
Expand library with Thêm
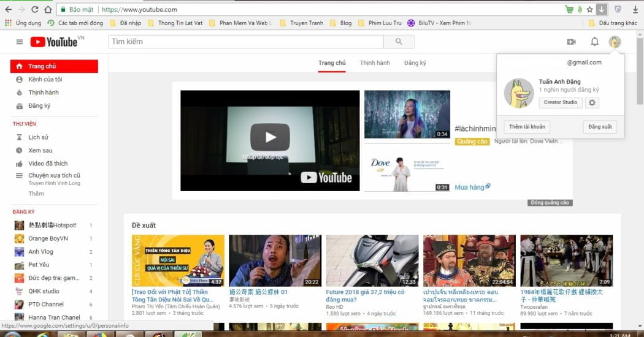[x=36, y=194]
